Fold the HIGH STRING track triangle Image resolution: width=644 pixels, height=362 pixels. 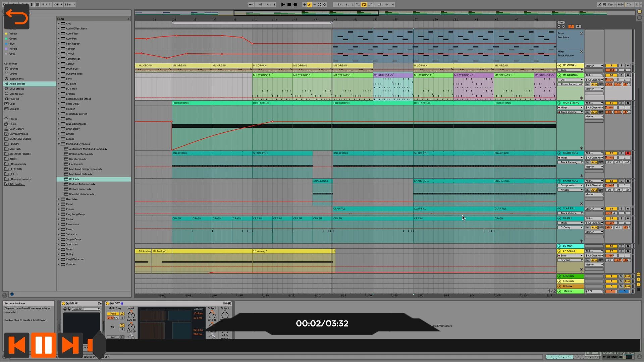pyautogui.click(x=559, y=103)
